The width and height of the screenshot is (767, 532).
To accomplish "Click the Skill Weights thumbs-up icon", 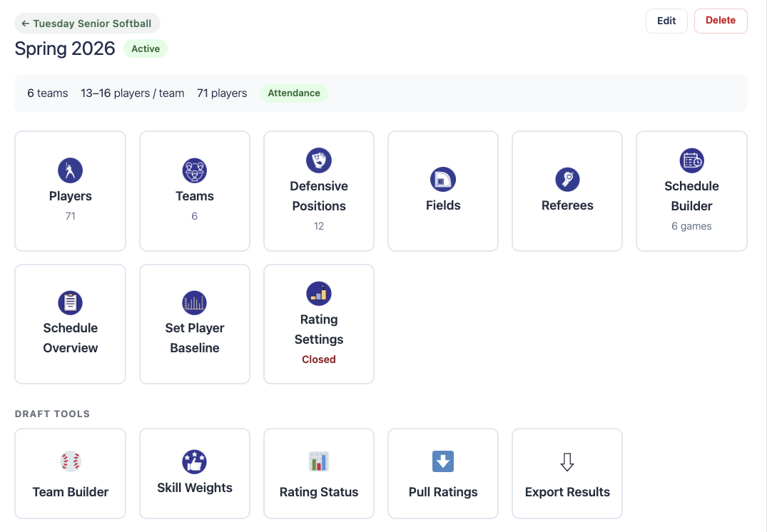I will pyautogui.click(x=194, y=461).
